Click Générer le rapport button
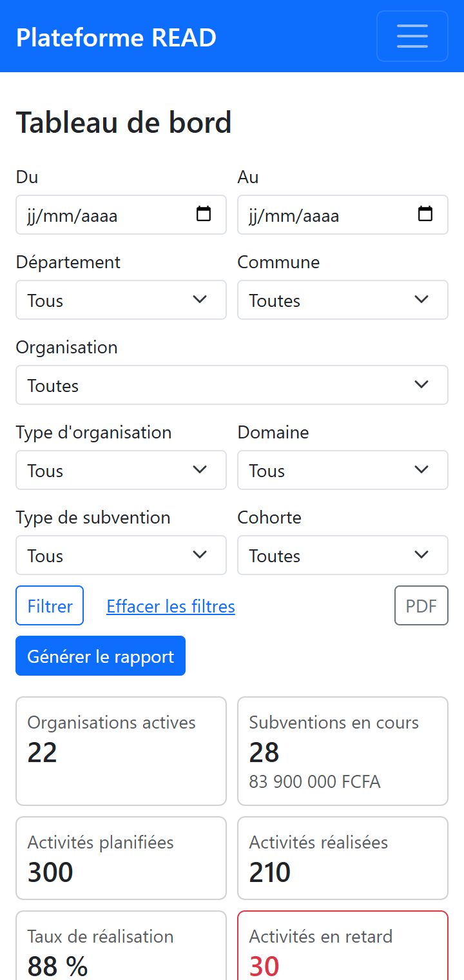464x980 pixels. tap(101, 656)
